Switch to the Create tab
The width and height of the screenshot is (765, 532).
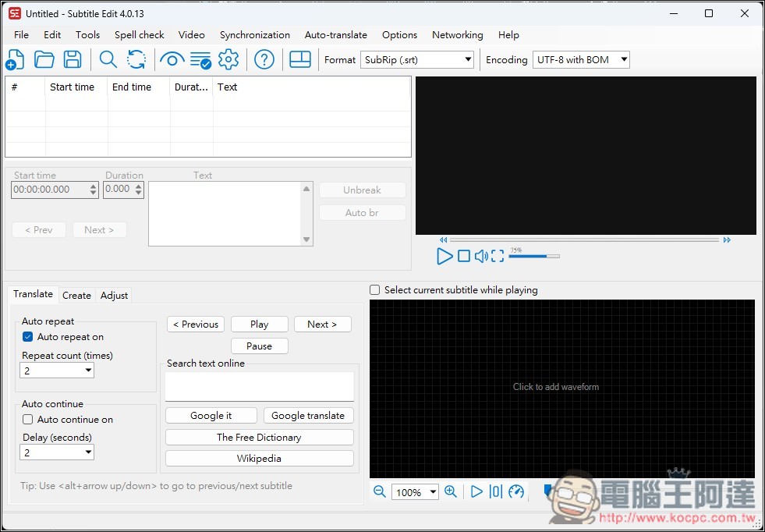pyautogui.click(x=76, y=296)
